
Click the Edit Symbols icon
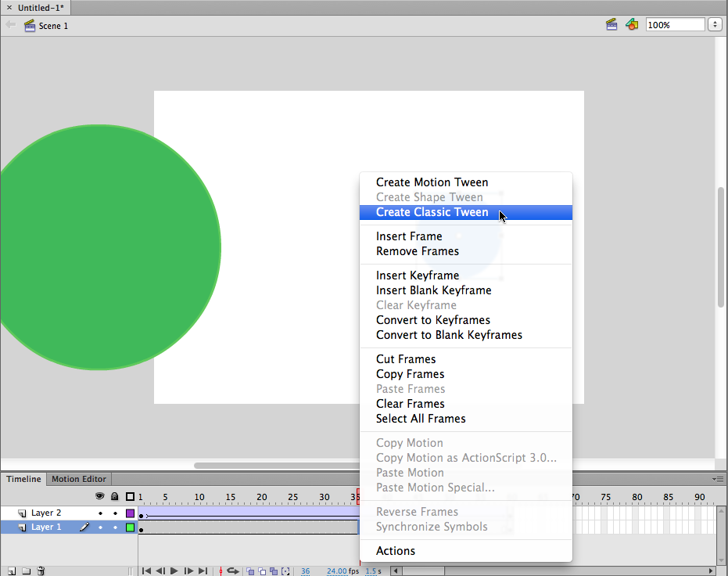(x=632, y=25)
